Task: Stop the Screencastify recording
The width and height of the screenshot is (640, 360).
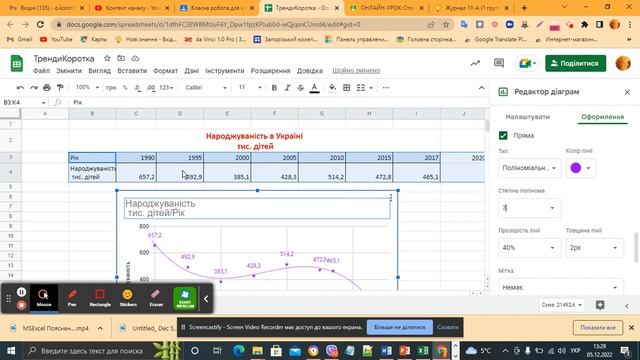Action: click(22, 305)
